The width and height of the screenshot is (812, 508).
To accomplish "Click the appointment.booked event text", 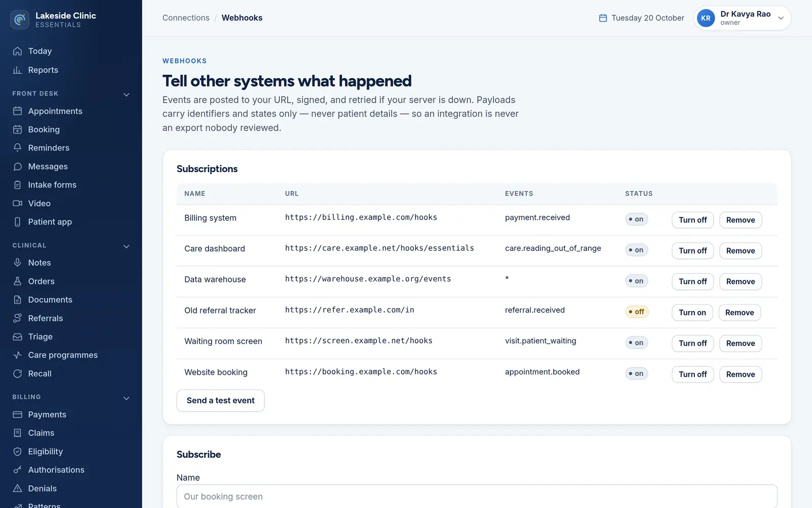I will (x=542, y=372).
